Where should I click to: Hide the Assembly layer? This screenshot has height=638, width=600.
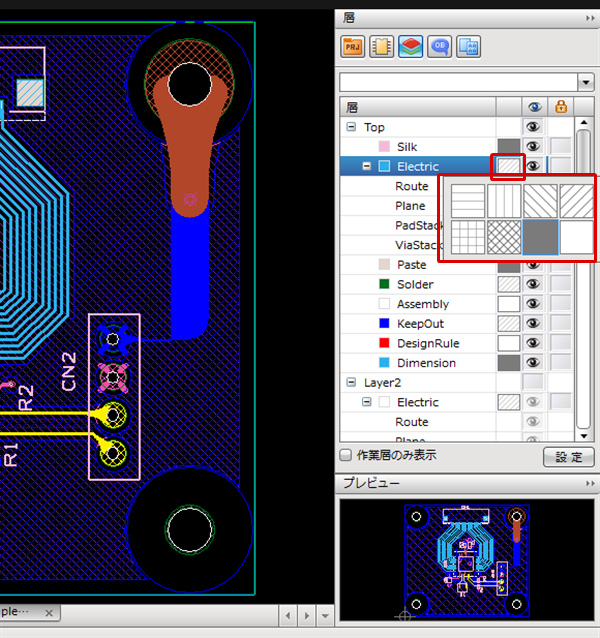(533, 304)
